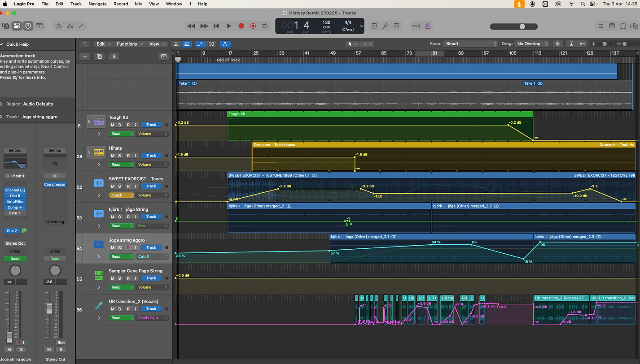Solo the SWEET EXORCIST - Tones track

click(x=120, y=186)
